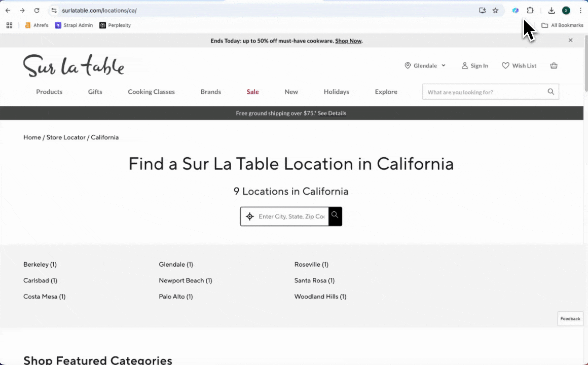Open browser Extensions puzzle icon

point(530,10)
